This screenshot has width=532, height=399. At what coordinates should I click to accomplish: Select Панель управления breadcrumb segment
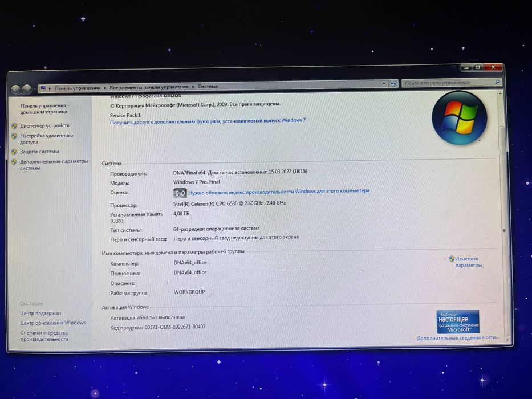pyautogui.click(x=78, y=88)
